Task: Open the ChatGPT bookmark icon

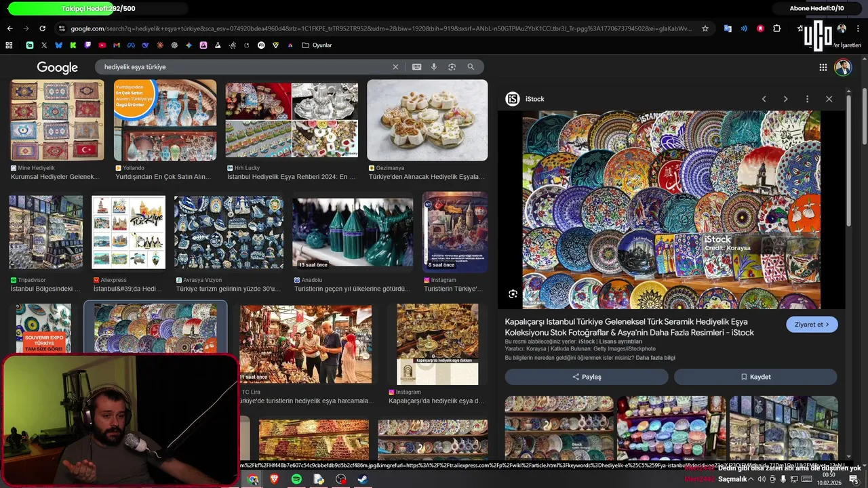Action: click(174, 45)
